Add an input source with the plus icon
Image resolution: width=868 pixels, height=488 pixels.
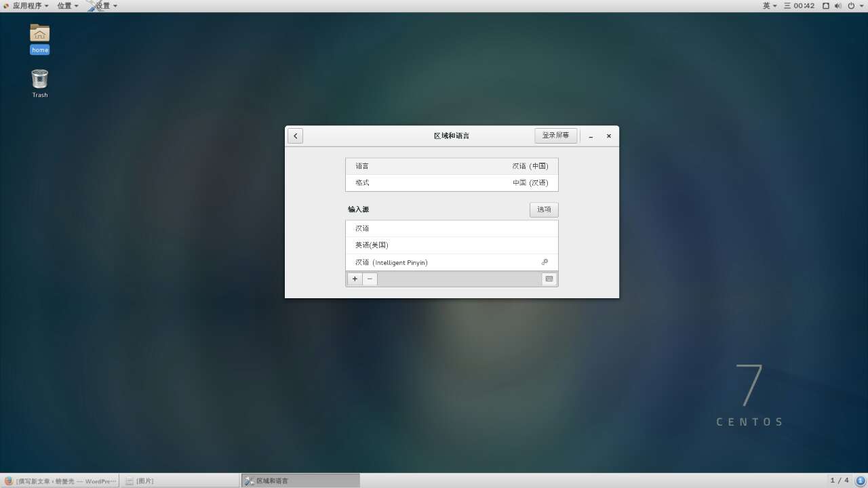point(354,279)
